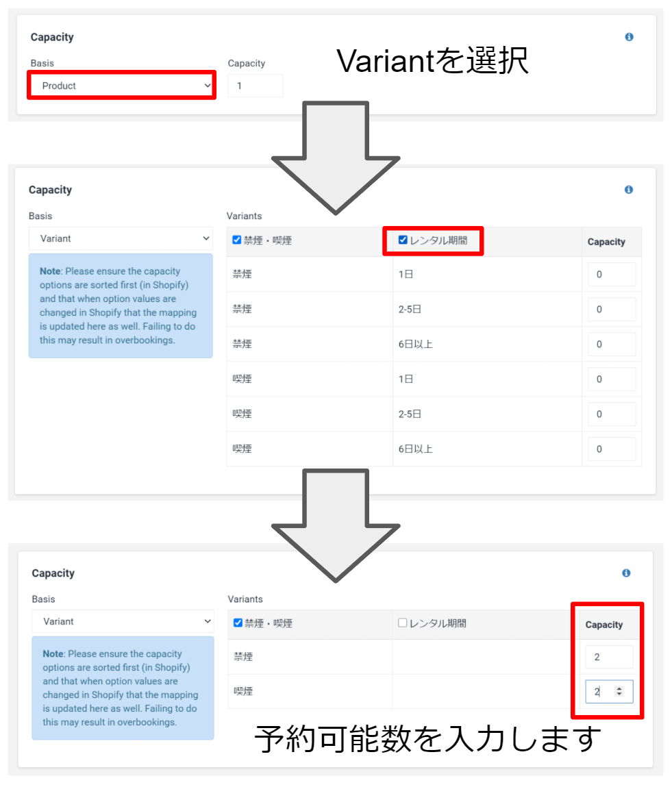Screen dimensions: 672x787
Task: Click info icon in six-variant Capacity panel
Action: click(629, 190)
